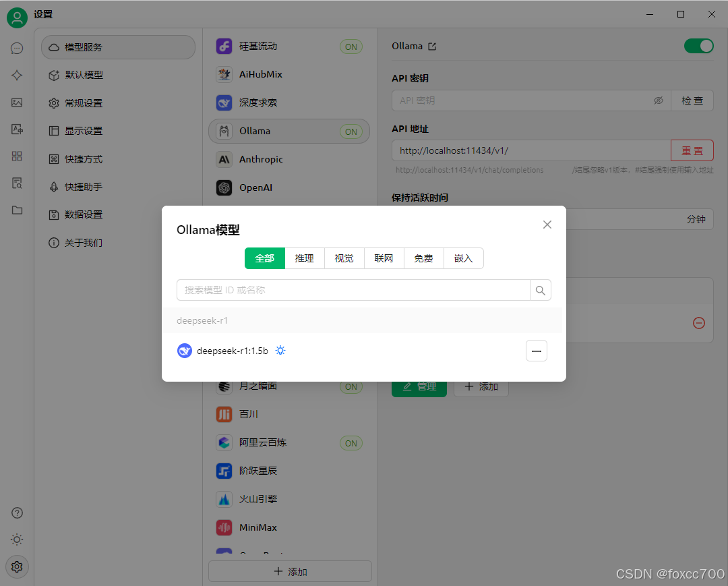Image resolution: width=728 pixels, height=586 pixels.
Task: Click the reasoning icon beside deepseek-r1:1.5b
Action: (x=280, y=351)
